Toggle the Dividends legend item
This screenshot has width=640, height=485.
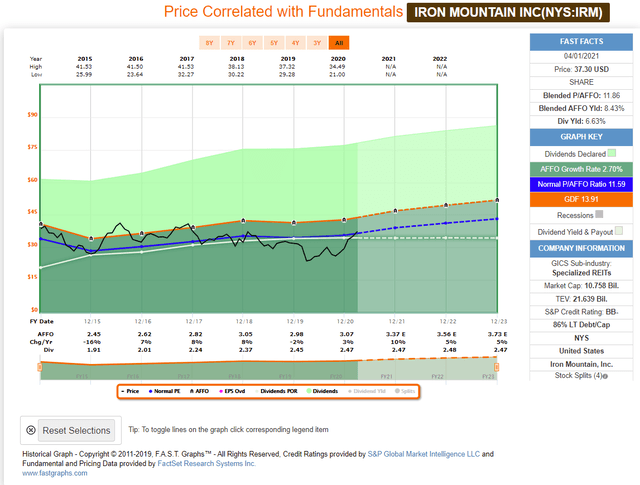pyautogui.click(x=322, y=391)
